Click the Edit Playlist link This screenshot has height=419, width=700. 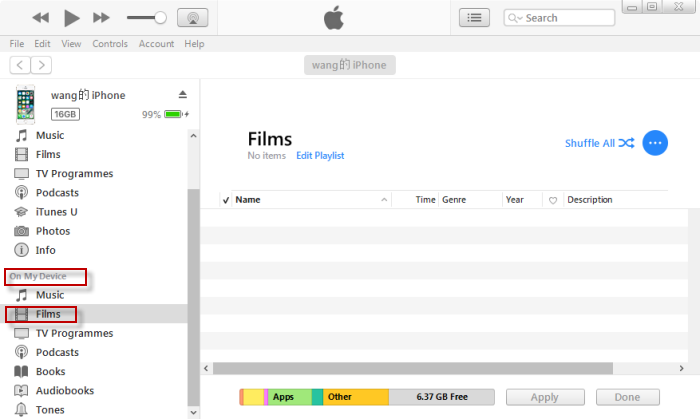(x=320, y=156)
